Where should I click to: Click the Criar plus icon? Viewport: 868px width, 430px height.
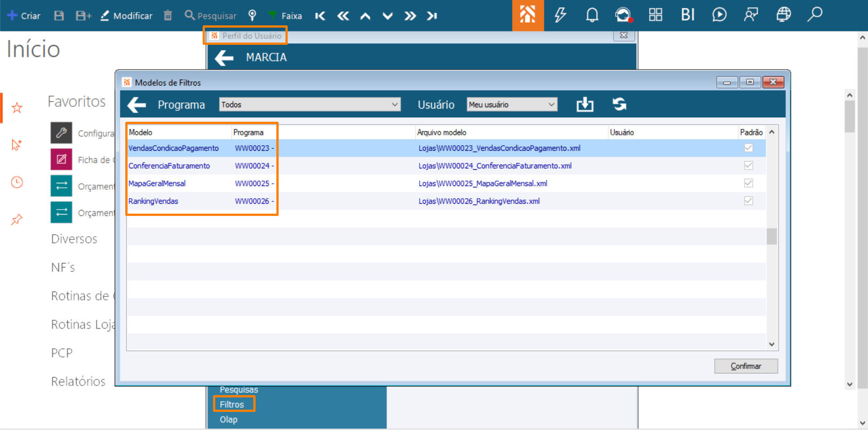pos(12,15)
